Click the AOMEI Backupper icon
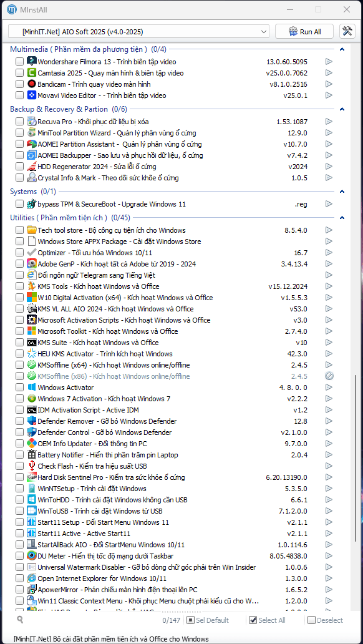This screenshot has height=644, width=363. [x=32, y=155]
